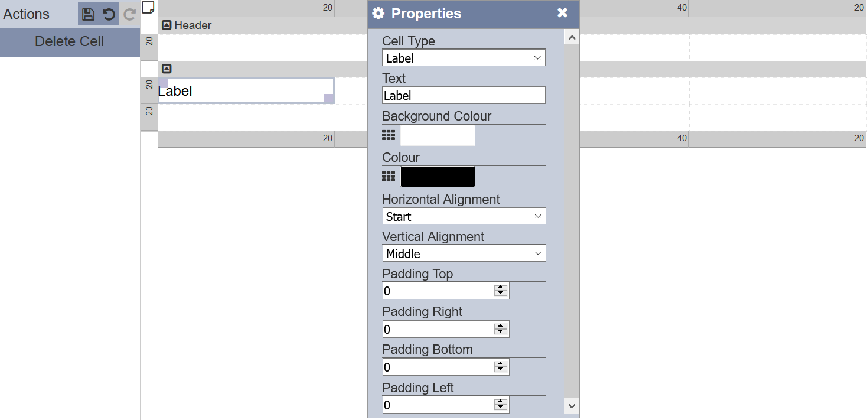The height and width of the screenshot is (420, 868).
Task: Click the save disk icon
Action: 88,14
